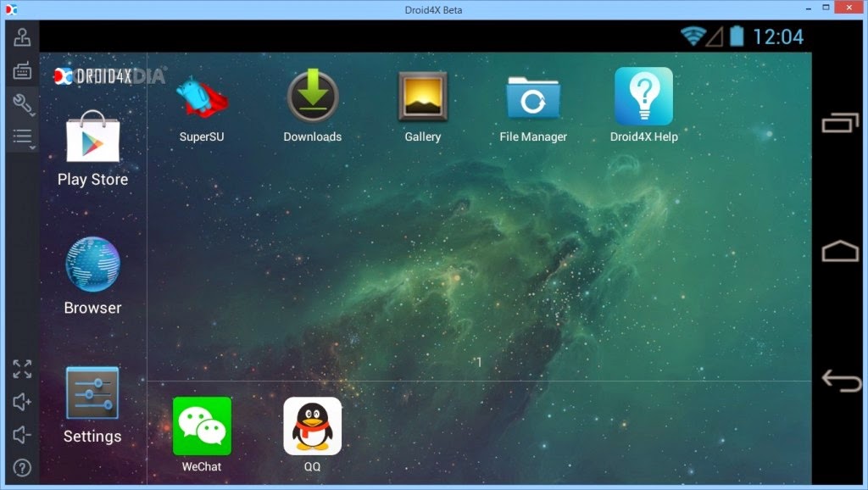Image resolution: width=868 pixels, height=490 pixels.
Task: Increase volume using the sidebar volume-up icon
Action: [x=20, y=401]
